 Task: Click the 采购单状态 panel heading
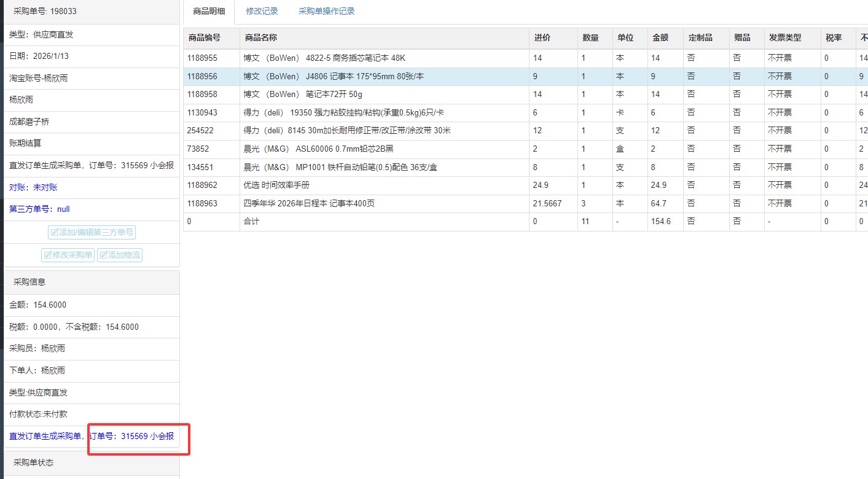33,462
